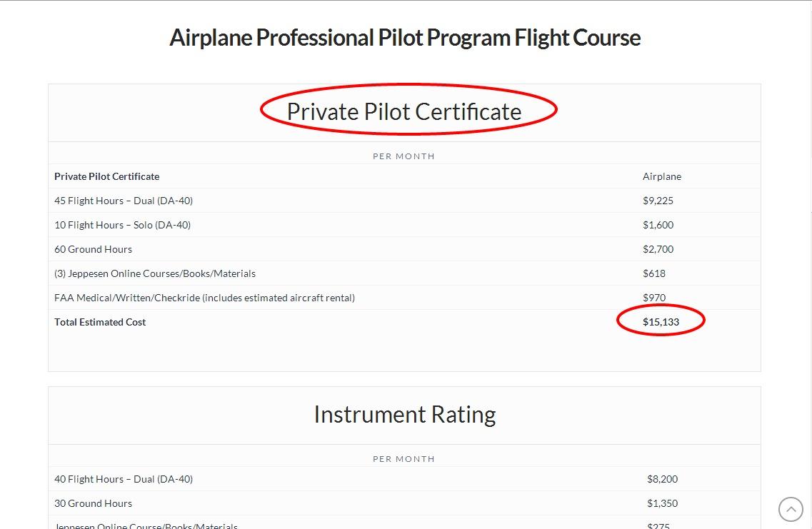The width and height of the screenshot is (812, 529).
Task: Click the Jeppesen Online Courses row with (3)
Action: pyautogui.click(x=155, y=273)
